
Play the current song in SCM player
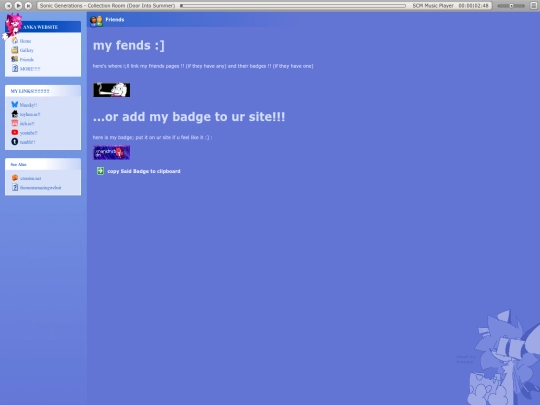(18, 6)
